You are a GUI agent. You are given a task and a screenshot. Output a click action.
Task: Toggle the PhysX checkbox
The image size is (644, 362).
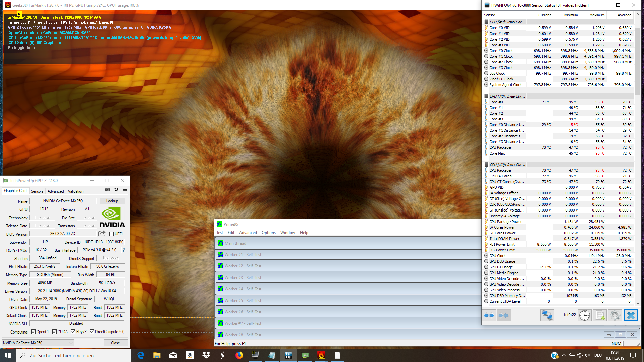pyautogui.click(x=73, y=332)
